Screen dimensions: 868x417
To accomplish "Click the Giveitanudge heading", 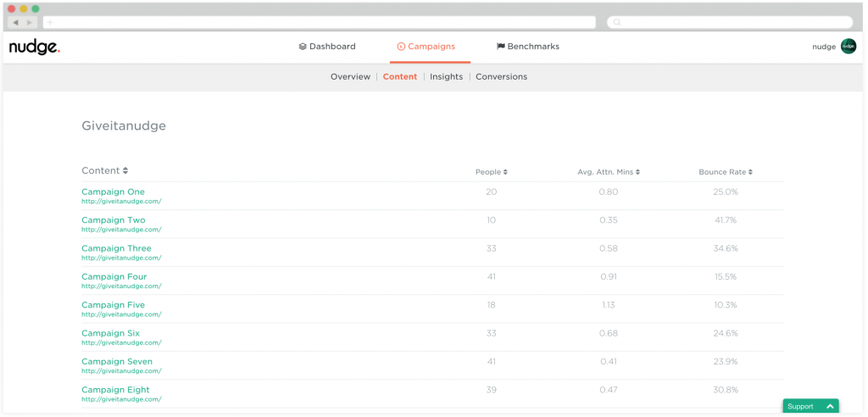I will coord(124,126).
